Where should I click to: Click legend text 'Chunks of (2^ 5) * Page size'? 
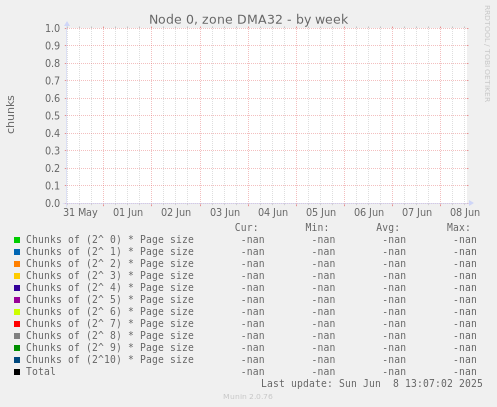(x=110, y=300)
